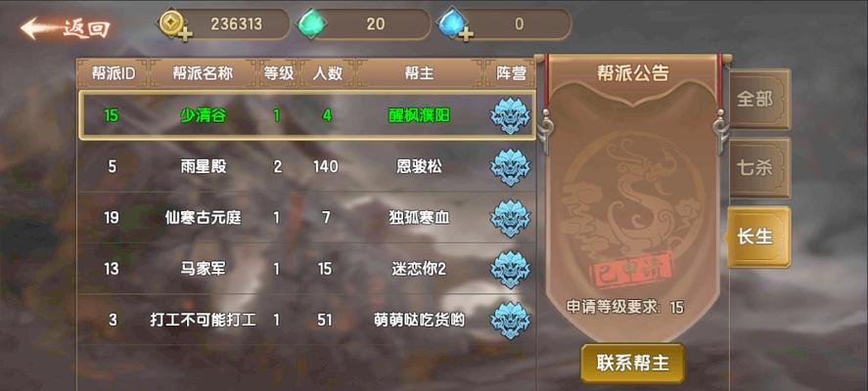Select the 长生 faction tab
The width and height of the screenshot is (868, 391).
click(x=757, y=237)
